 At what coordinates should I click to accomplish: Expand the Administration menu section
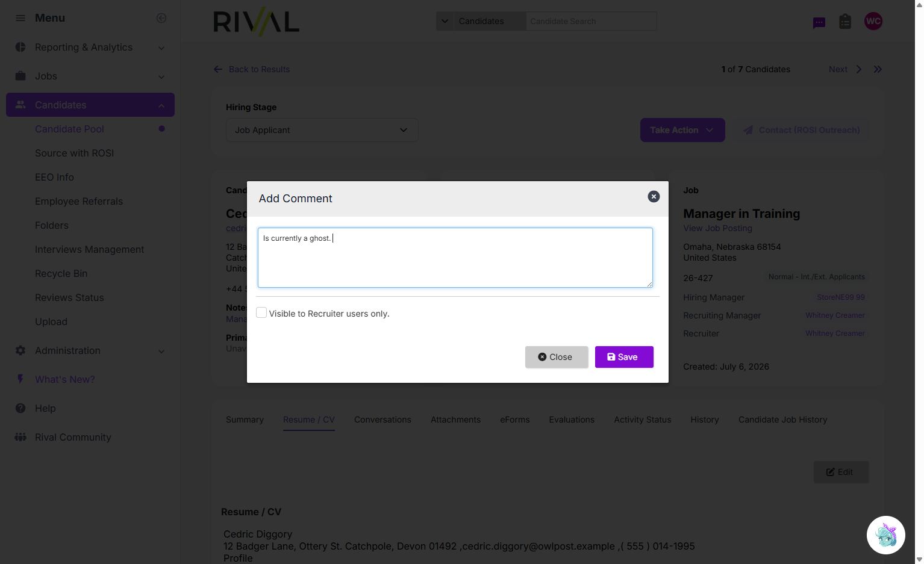[x=161, y=351]
